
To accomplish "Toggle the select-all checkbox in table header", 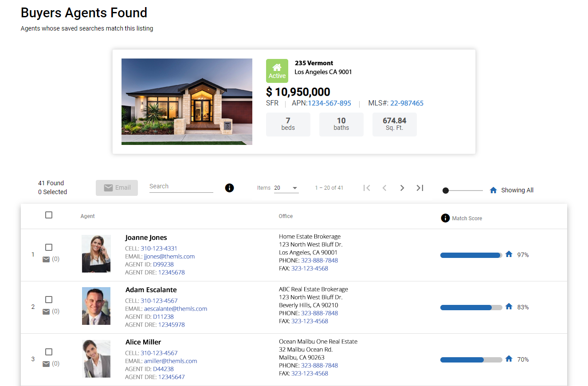I will point(49,215).
